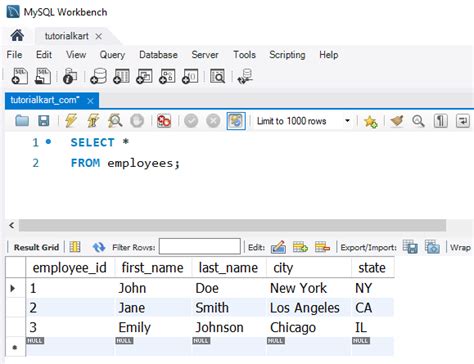Open the Database menu

point(158,55)
